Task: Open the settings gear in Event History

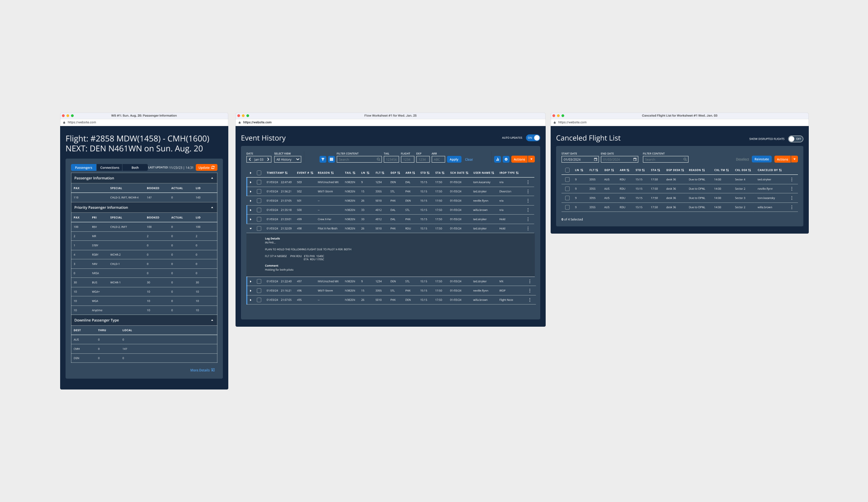Action: coord(506,160)
